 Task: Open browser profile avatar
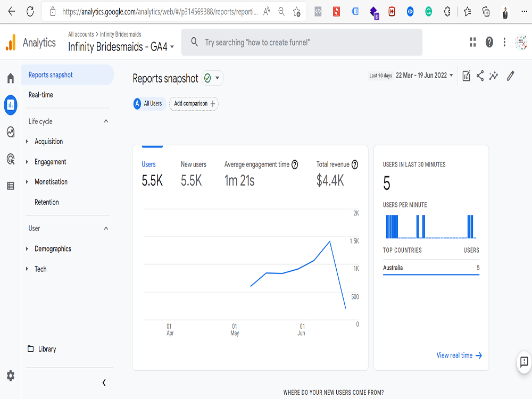tap(505, 12)
